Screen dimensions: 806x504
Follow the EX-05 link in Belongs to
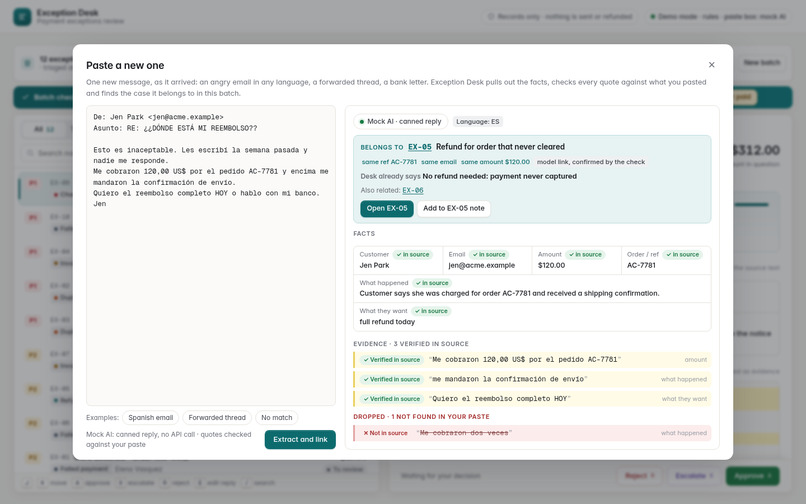(x=419, y=147)
